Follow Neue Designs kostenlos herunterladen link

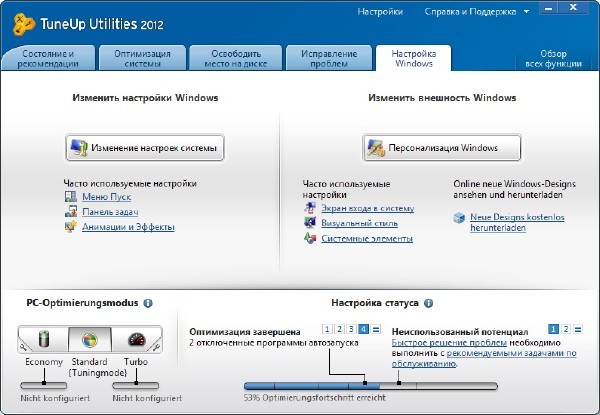[517, 222]
